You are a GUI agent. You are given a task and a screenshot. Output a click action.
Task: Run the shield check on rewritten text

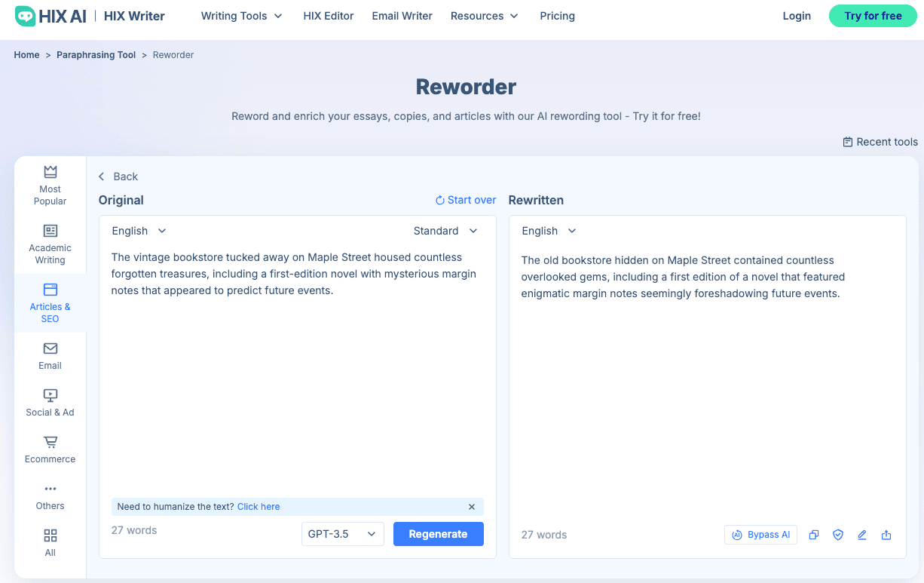838,535
